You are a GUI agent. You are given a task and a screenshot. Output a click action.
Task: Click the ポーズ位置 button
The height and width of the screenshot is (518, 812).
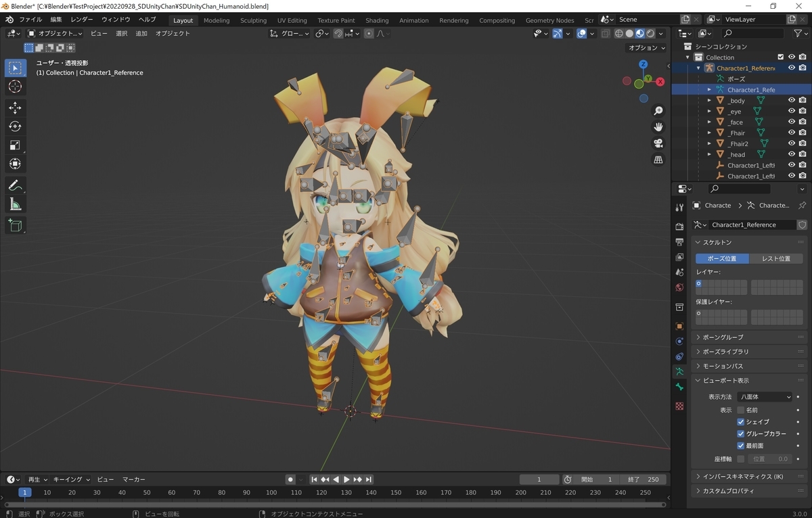[722, 258]
